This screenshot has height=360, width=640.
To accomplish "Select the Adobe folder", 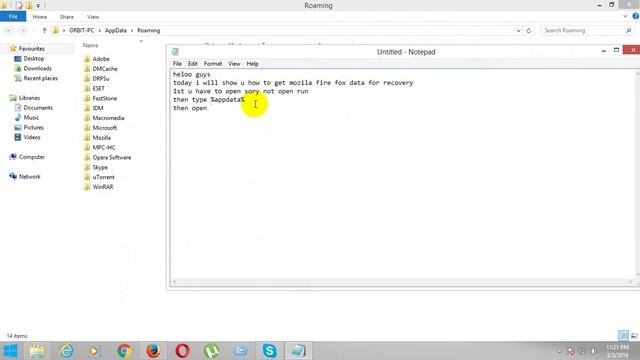I will [101, 59].
